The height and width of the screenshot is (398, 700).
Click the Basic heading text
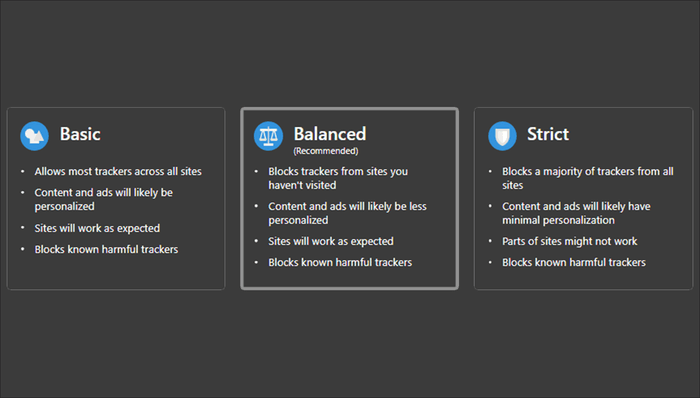(x=80, y=134)
